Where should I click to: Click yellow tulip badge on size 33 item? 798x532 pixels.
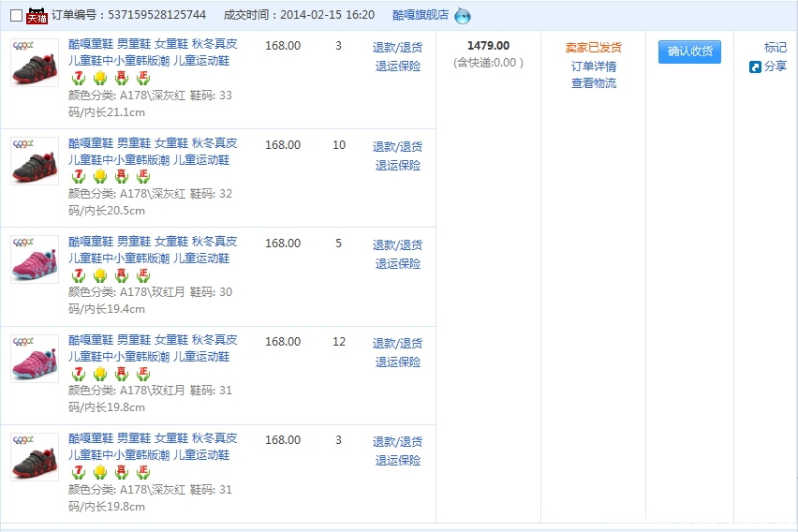point(100,78)
